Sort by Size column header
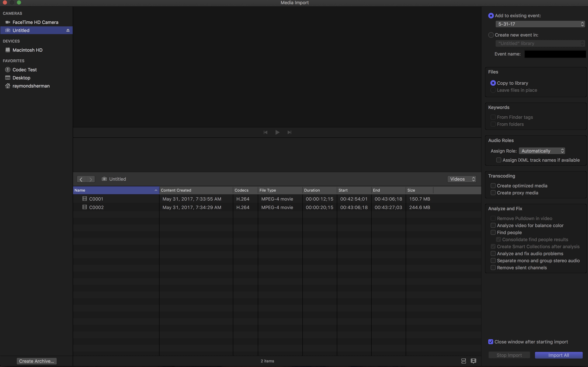 point(419,190)
